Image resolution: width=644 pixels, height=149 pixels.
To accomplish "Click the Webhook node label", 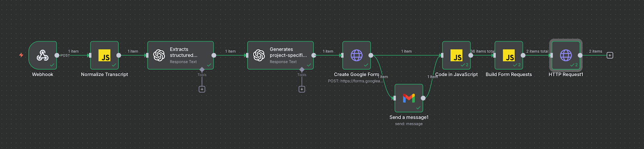I will tap(43, 74).
